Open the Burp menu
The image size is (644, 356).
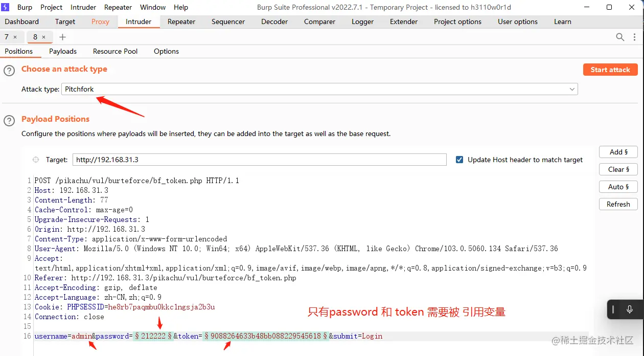pyautogui.click(x=25, y=7)
